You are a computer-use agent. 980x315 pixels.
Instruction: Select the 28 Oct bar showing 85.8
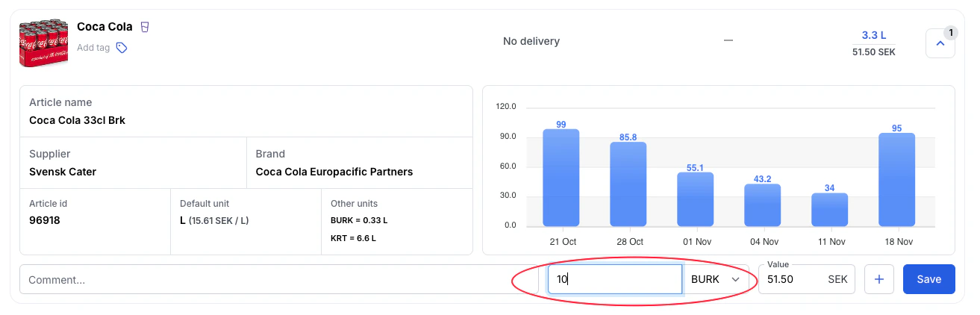[628, 184]
